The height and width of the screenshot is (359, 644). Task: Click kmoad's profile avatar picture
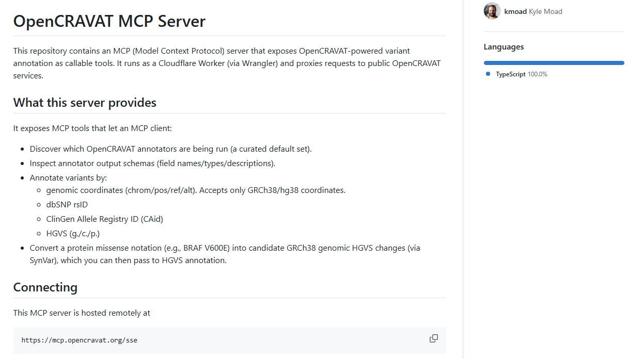point(492,11)
